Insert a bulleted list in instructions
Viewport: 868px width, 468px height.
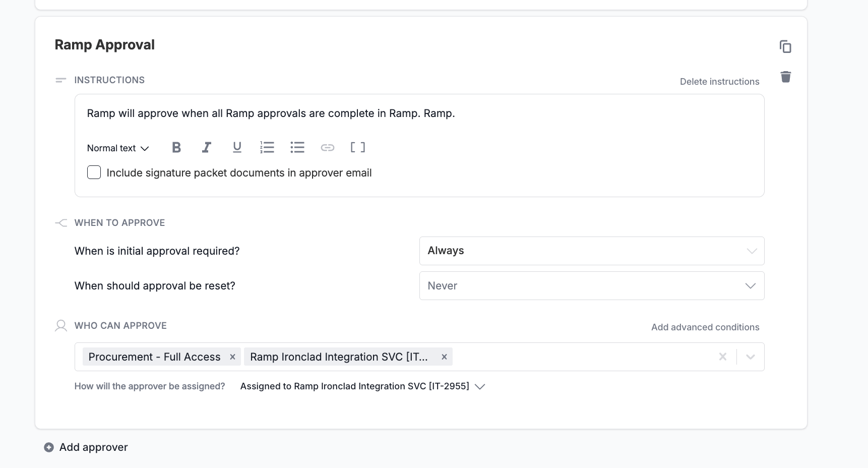tap(297, 147)
